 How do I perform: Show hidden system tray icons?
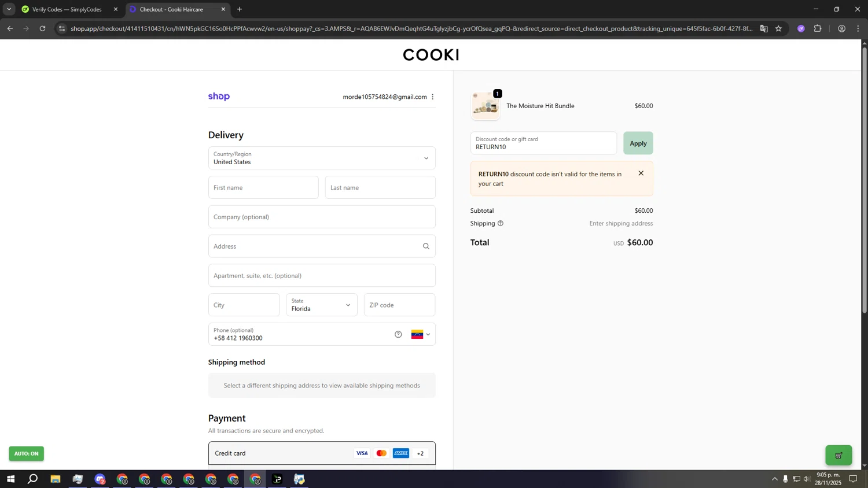tap(775, 479)
